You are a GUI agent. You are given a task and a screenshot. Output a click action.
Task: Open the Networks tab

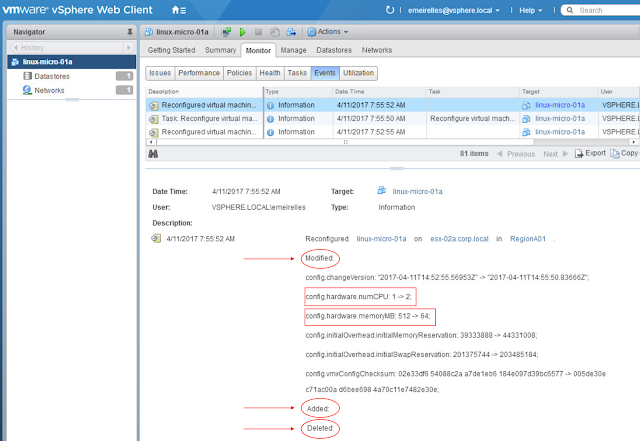coord(376,50)
